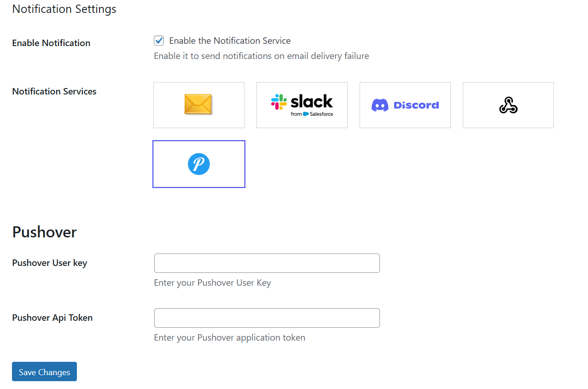Viewport: 588px width, 389px height.
Task: Click the Enter your Pushover User Key hint
Action: [x=212, y=283]
